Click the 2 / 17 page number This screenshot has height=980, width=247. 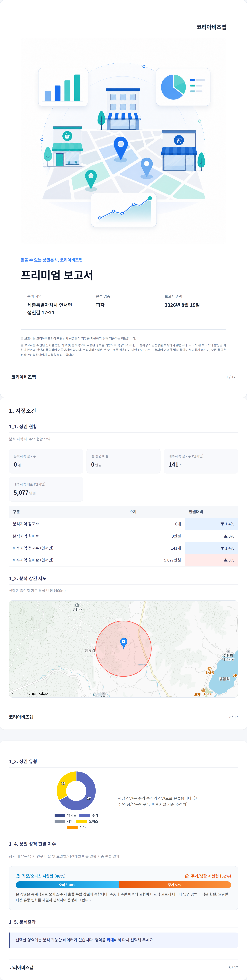[x=233, y=717]
